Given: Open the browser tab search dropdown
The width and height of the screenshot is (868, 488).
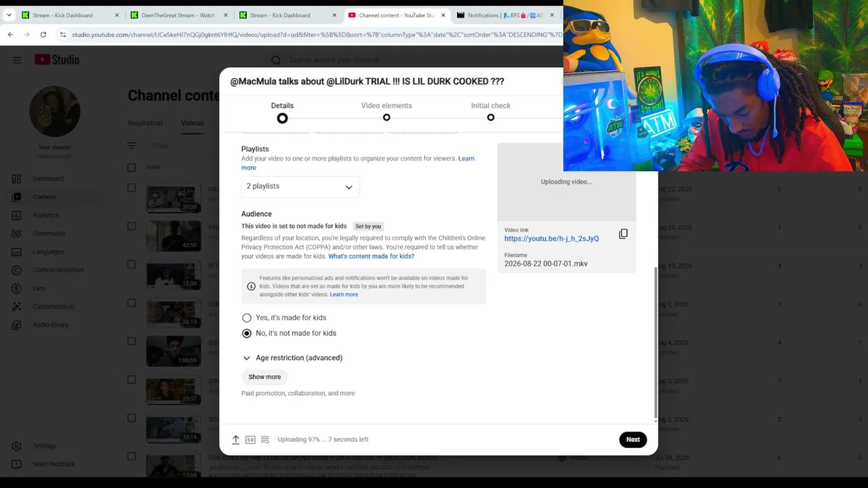Looking at the screenshot, I should (x=9, y=15).
